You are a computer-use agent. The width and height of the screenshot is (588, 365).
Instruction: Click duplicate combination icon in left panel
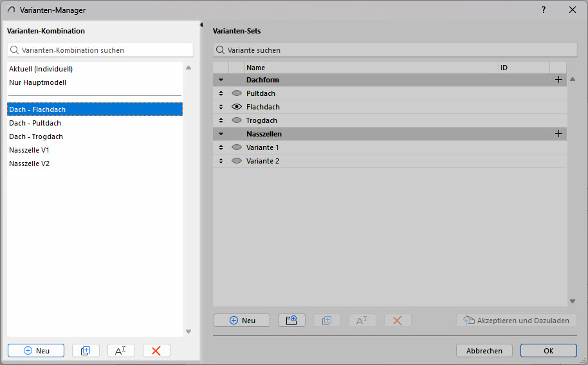coord(86,351)
